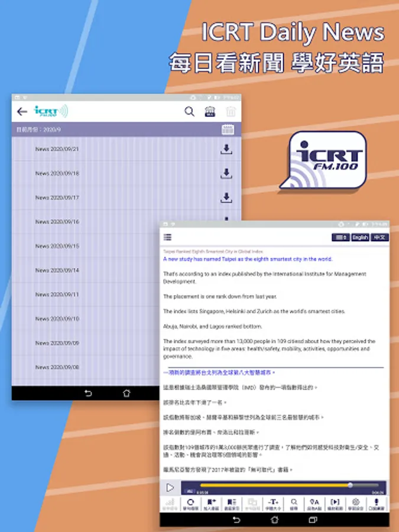Viewport: 399px width, 532px height.
Task: Tap the article title Taipei Ranked Eighth Smartest City
Action: pyautogui.click(x=213, y=251)
